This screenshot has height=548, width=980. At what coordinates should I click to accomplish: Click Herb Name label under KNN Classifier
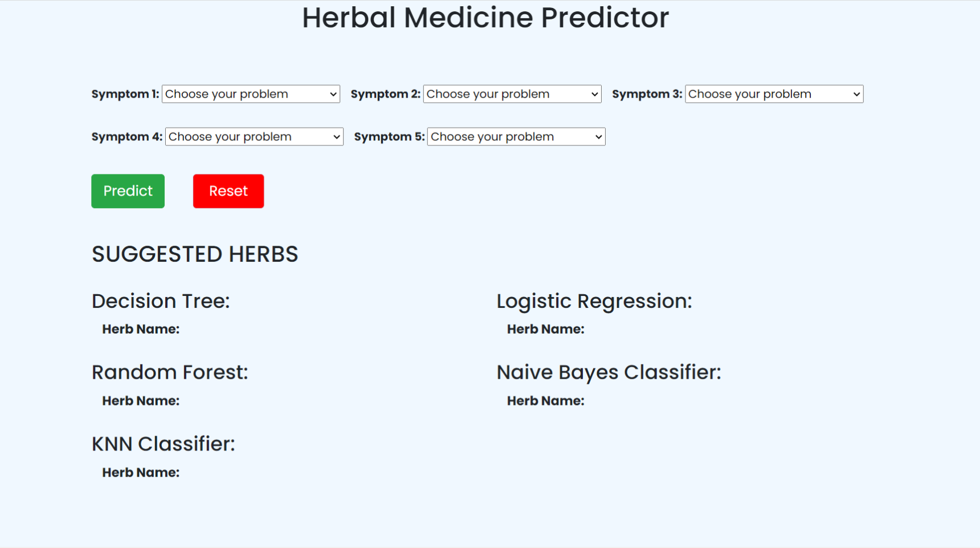point(141,473)
